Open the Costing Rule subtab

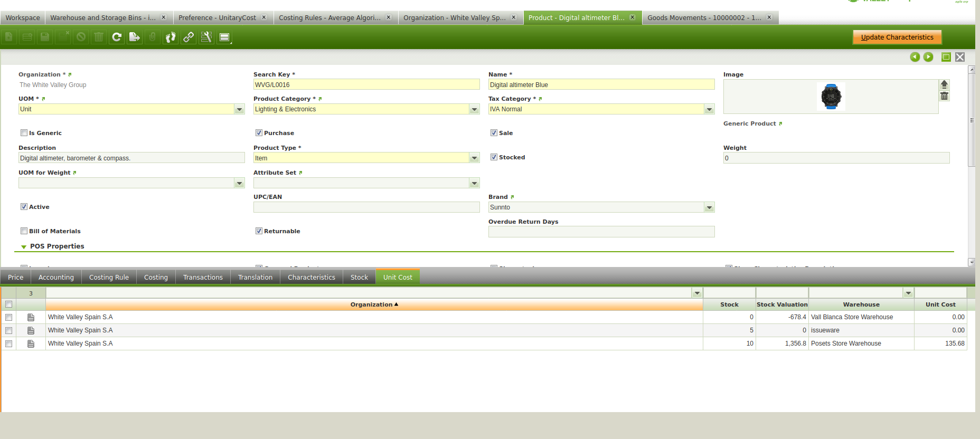point(109,277)
